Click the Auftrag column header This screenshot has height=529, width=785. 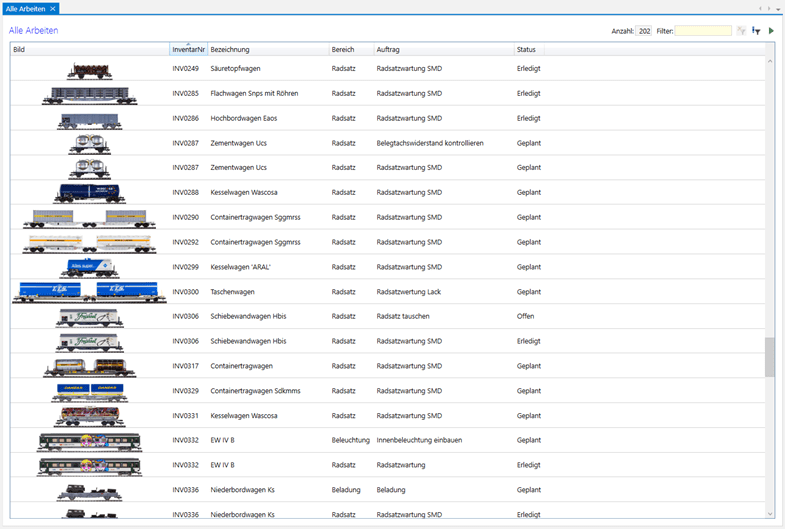pyautogui.click(x=388, y=50)
